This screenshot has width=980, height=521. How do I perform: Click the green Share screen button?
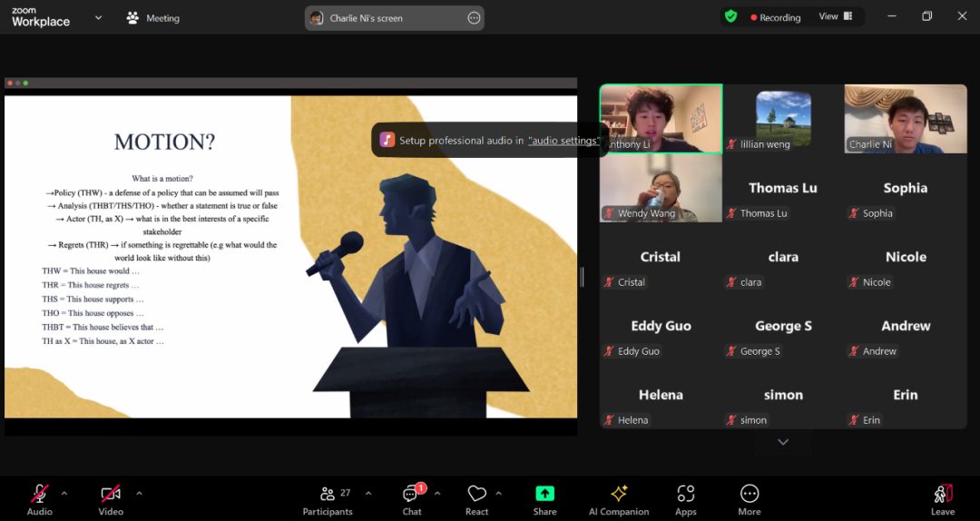pyautogui.click(x=545, y=494)
